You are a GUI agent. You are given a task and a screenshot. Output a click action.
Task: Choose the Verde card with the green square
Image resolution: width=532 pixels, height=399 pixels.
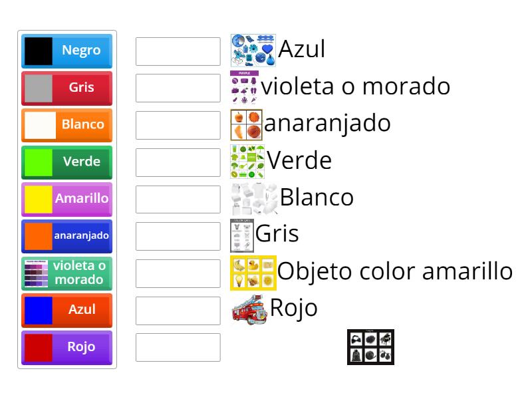pyautogui.click(x=66, y=162)
